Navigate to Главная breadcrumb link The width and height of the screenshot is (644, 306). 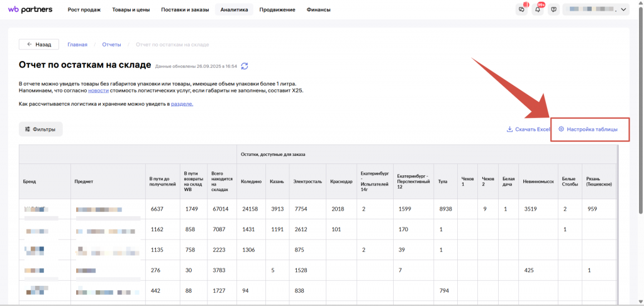click(77, 45)
